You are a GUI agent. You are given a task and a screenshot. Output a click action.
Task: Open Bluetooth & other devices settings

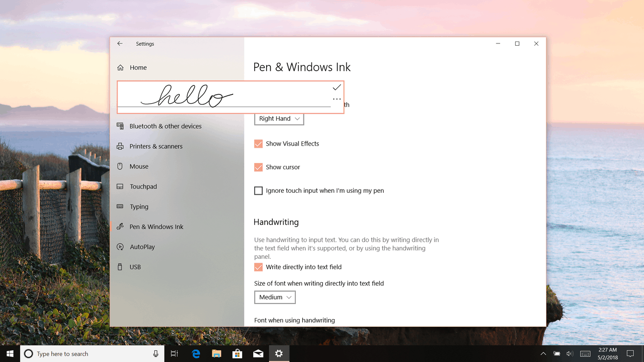pyautogui.click(x=177, y=126)
